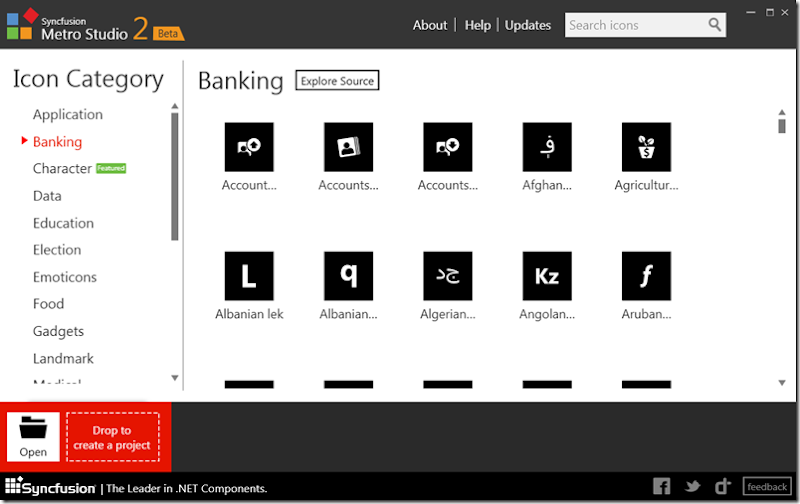The height and width of the screenshot is (504, 800).
Task: Maximize the Metro Studio window
Action: click(770, 12)
